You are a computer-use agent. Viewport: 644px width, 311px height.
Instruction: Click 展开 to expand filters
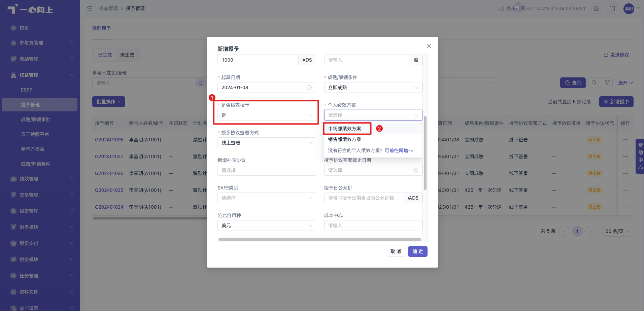[x=625, y=83]
